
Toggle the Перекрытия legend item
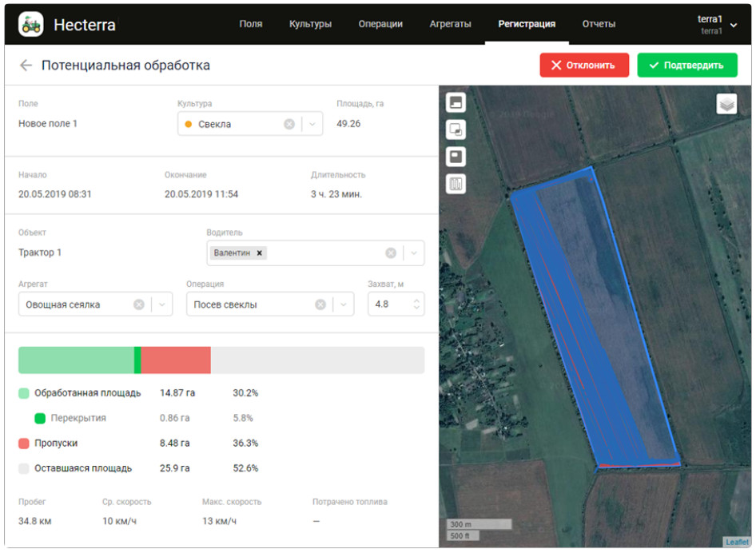coord(40,418)
